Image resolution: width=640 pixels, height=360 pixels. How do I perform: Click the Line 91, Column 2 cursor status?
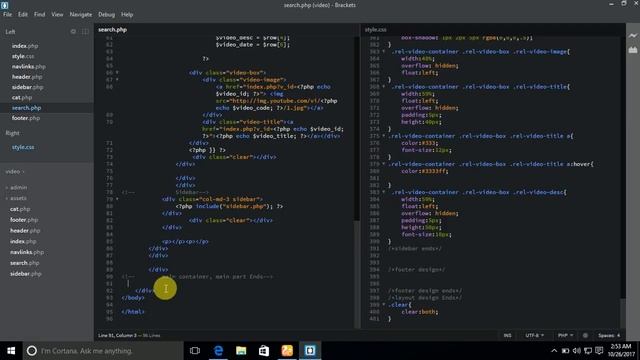pyautogui.click(x=118, y=336)
